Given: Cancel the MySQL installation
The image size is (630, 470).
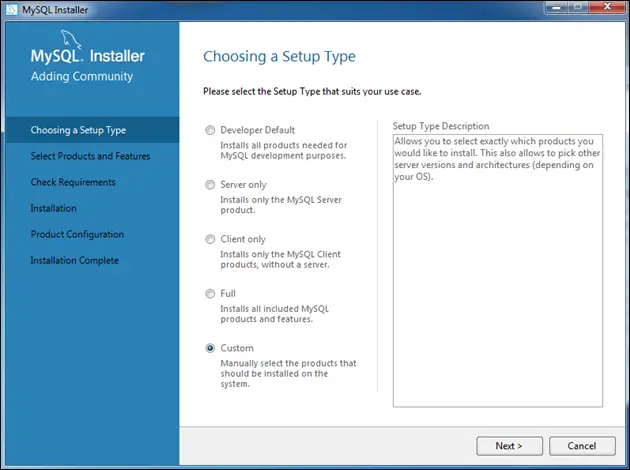Looking at the screenshot, I should (582, 446).
